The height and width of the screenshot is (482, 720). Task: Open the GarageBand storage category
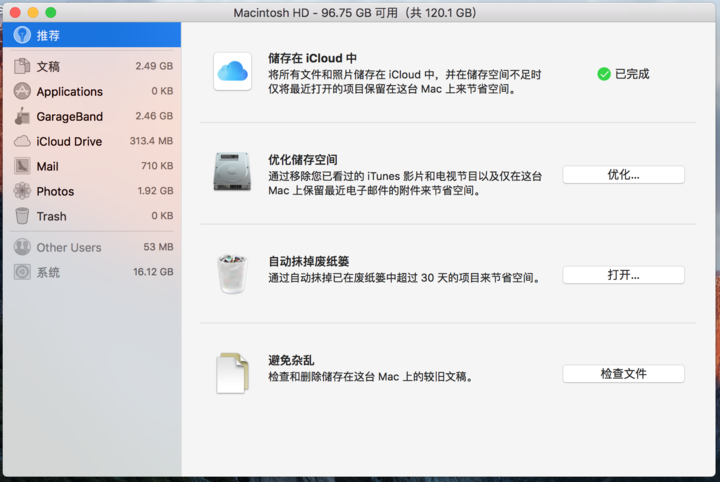coord(92,116)
